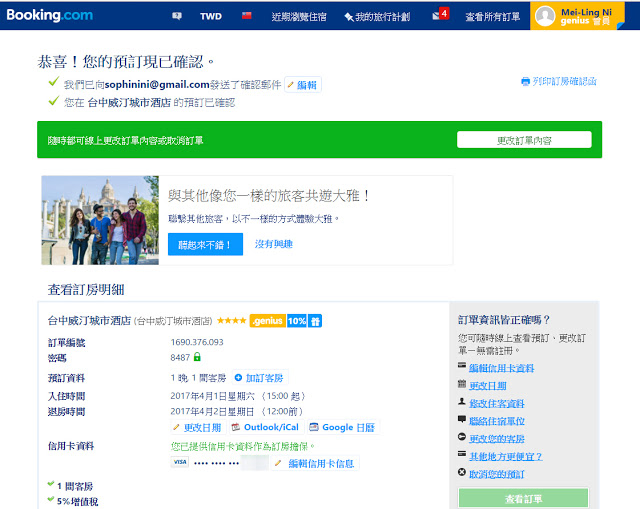The width and height of the screenshot is (640, 509).
Task: Open the language flag selector
Action: point(246,16)
